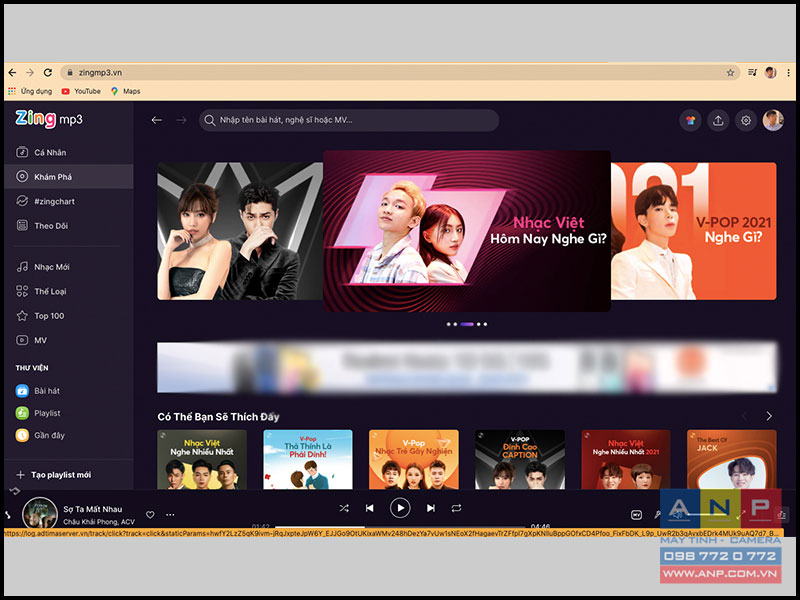The height and width of the screenshot is (600, 800).
Task: Open Chrome profile avatar
Action: (770, 72)
